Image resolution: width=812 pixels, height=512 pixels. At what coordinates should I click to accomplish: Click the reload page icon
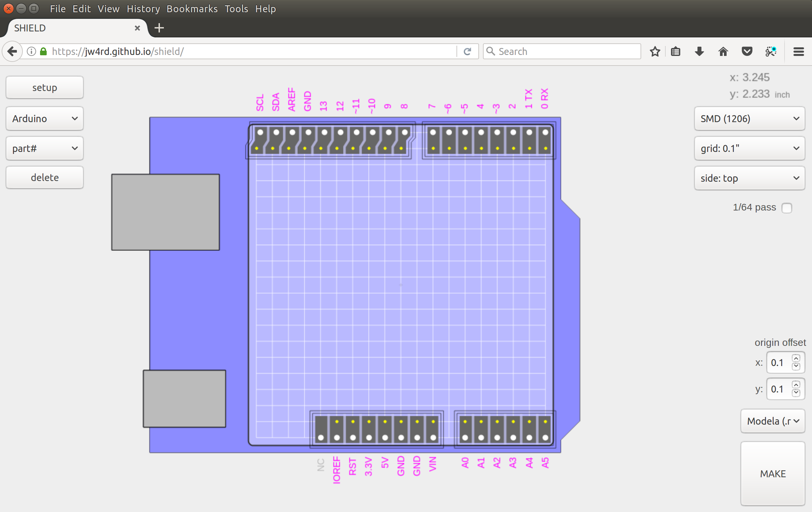tap(467, 52)
